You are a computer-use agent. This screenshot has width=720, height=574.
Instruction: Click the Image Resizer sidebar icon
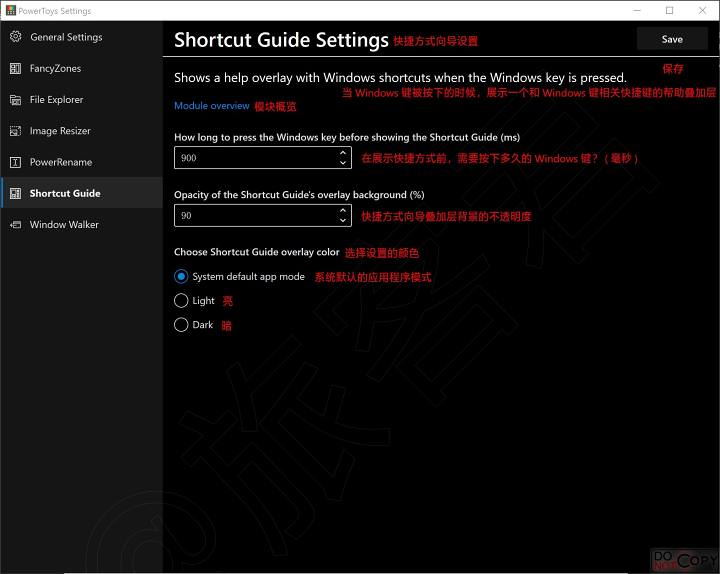point(16,131)
